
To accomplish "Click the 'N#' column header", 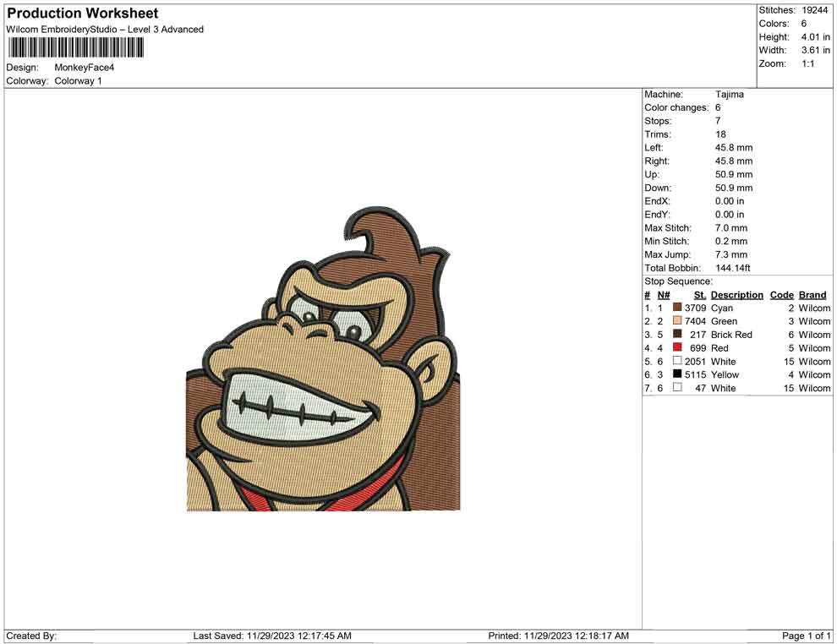I will 664,295.
